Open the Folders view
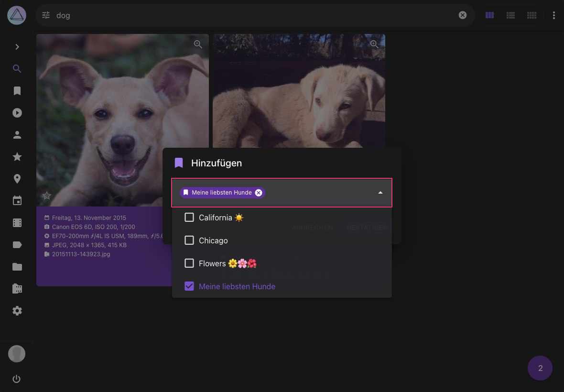Image resolution: width=564 pixels, height=392 pixels. click(17, 267)
